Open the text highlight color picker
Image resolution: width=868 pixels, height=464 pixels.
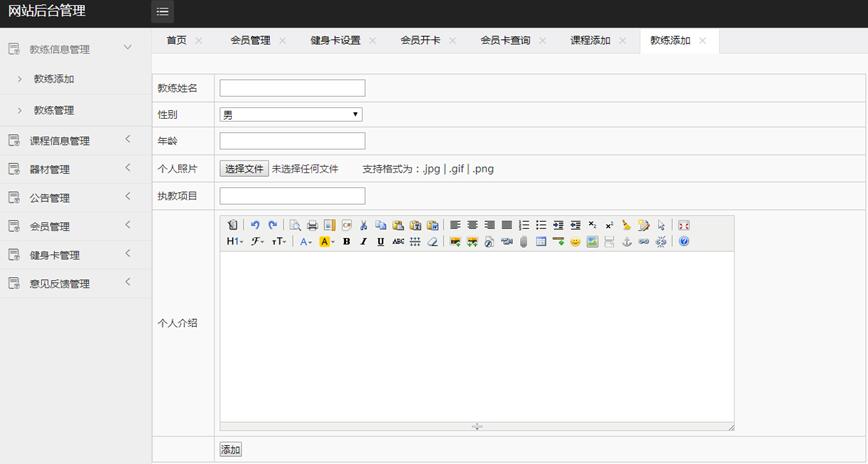[x=328, y=242]
